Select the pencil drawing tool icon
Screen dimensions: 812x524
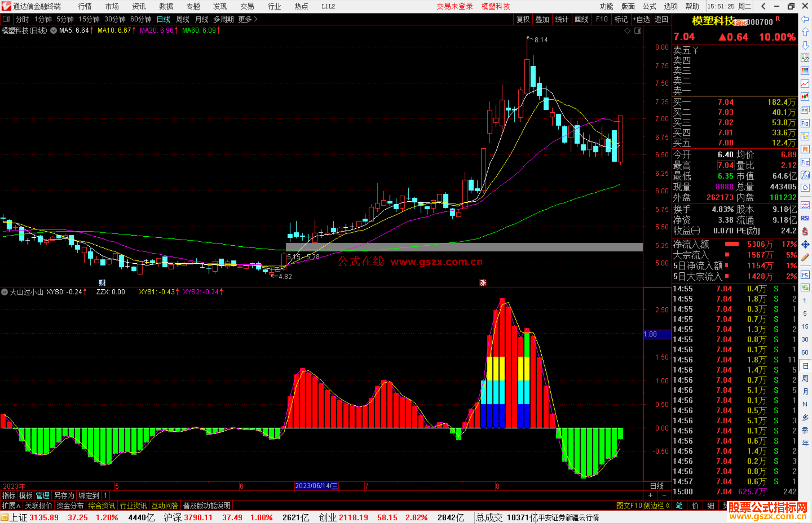pos(805,258)
